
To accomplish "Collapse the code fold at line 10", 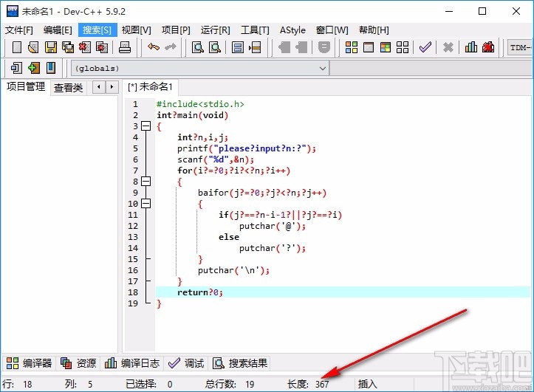I will [x=146, y=204].
